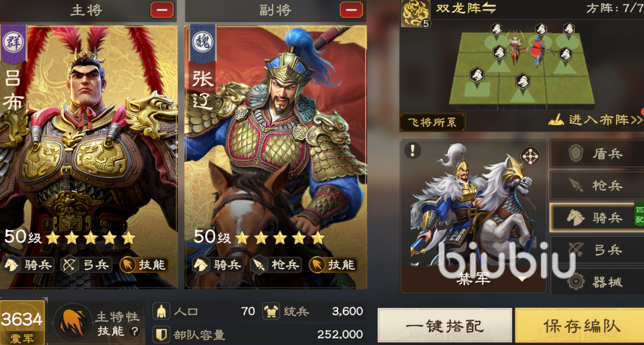644x345 pixels.
Task: Click the four-arrow move icon on troop card
Action: coord(530,156)
